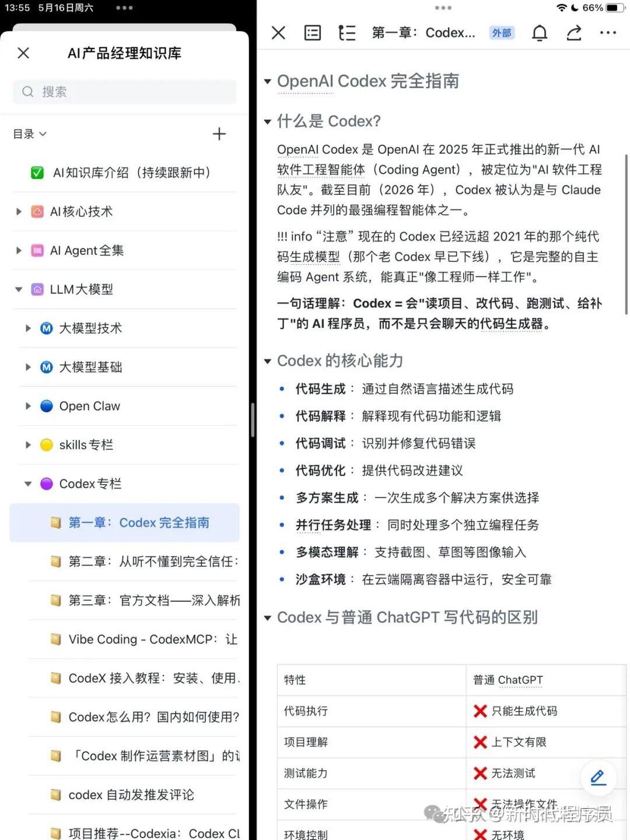This screenshot has width=630, height=840.
Task: Click the 特性 table header cell
Action: tap(372, 680)
